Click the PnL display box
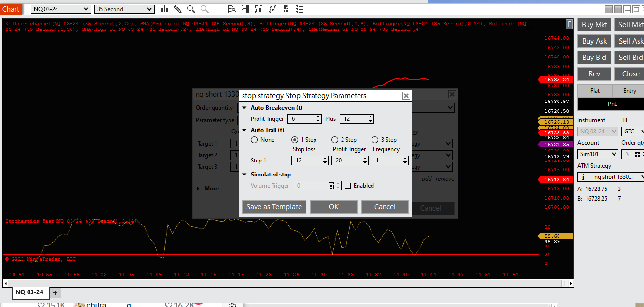The height and width of the screenshot is (307, 644). (x=612, y=103)
